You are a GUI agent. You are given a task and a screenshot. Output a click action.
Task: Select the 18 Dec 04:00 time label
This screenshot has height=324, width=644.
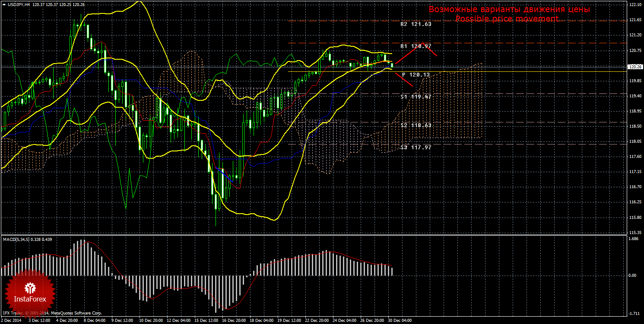[262, 321]
